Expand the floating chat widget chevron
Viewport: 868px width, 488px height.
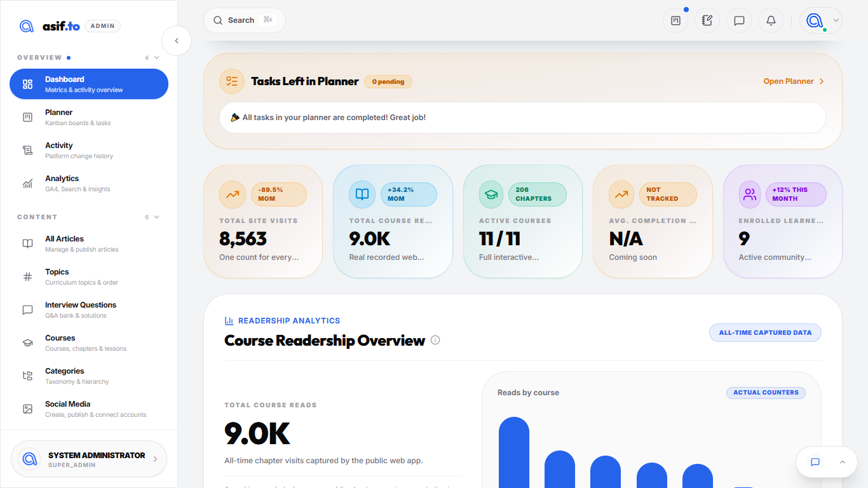coord(843,462)
